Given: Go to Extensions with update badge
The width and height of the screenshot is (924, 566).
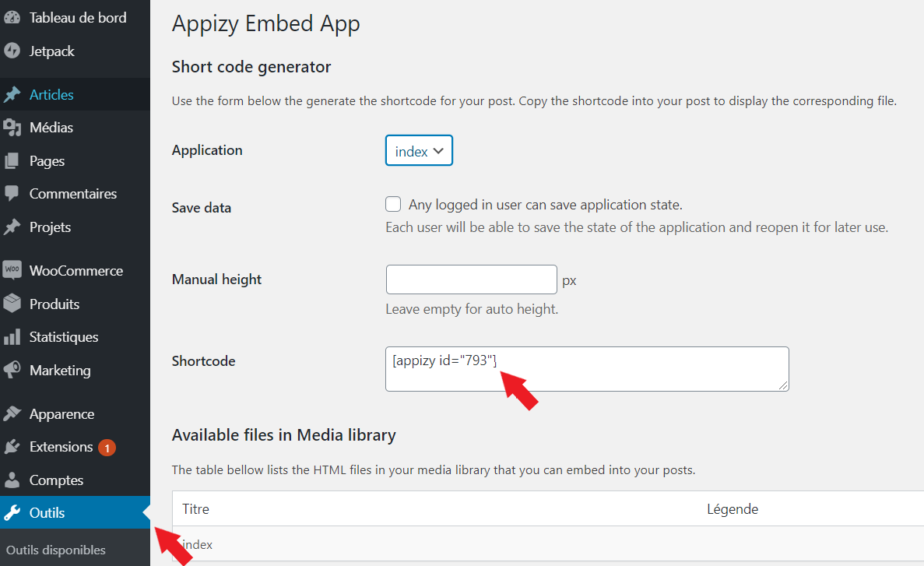Looking at the screenshot, I should (61, 447).
